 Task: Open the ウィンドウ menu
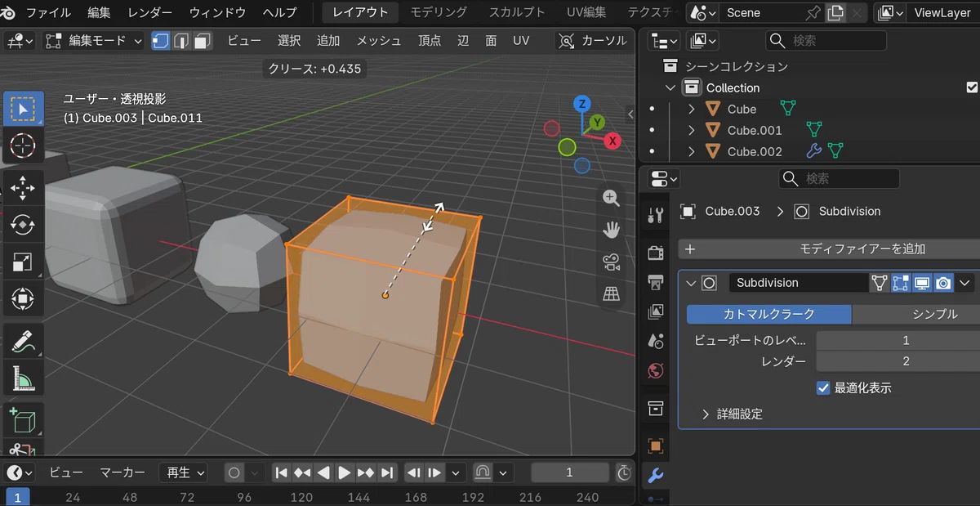[x=217, y=12]
